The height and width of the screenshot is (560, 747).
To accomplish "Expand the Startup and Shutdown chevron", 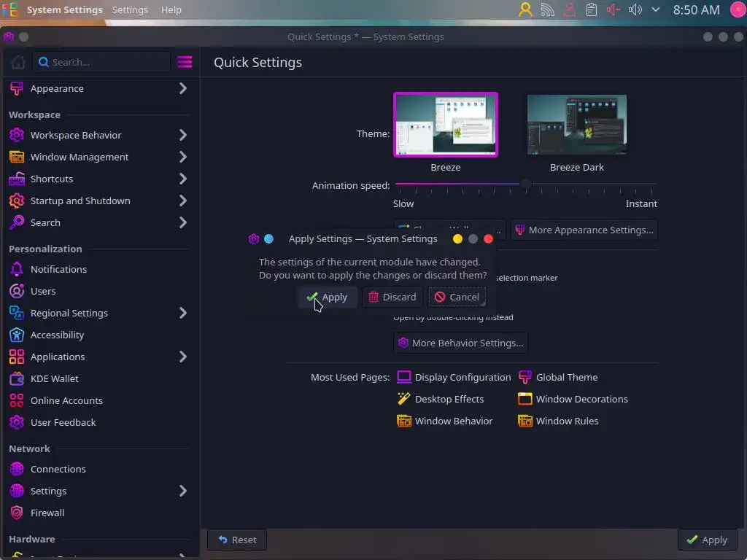I will tap(183, 201).
